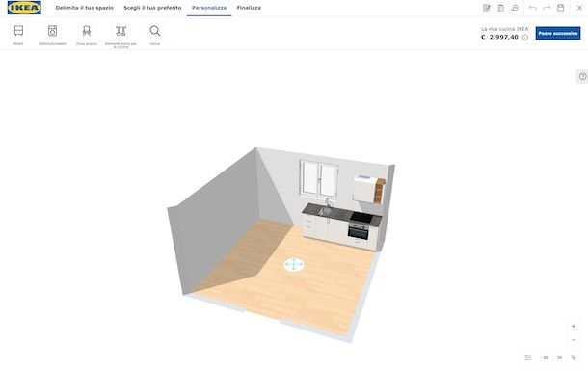
Task: Open view settings sliders icon
Action: (528, 357)
